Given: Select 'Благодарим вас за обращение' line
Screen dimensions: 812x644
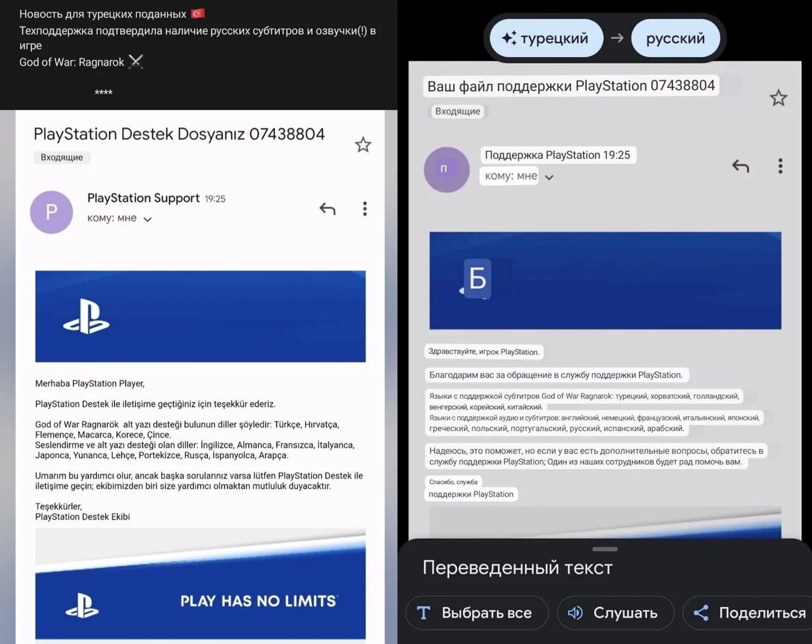Looking at the screenshot, I should click(556, 375).
